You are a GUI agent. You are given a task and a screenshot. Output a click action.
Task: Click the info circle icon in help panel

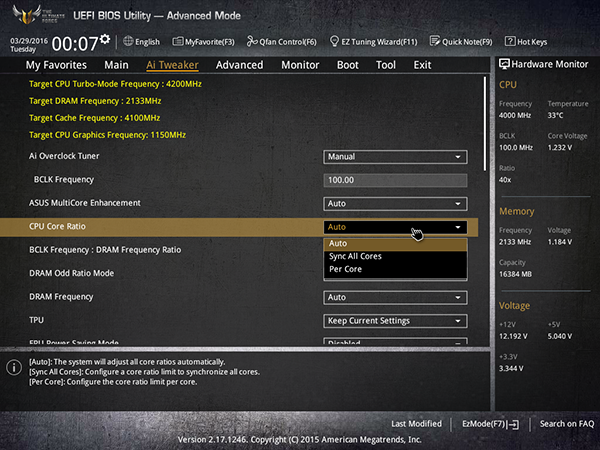(14, 367)
